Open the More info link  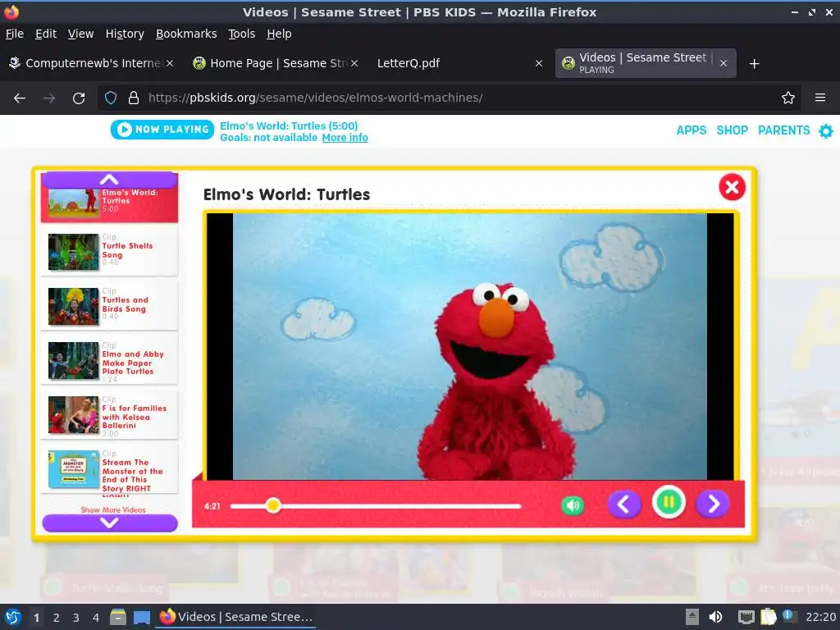click(345, 138)
